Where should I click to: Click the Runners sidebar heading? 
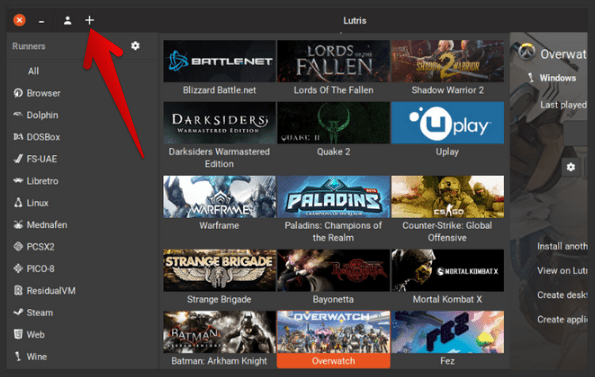click(x=28, y=46)
